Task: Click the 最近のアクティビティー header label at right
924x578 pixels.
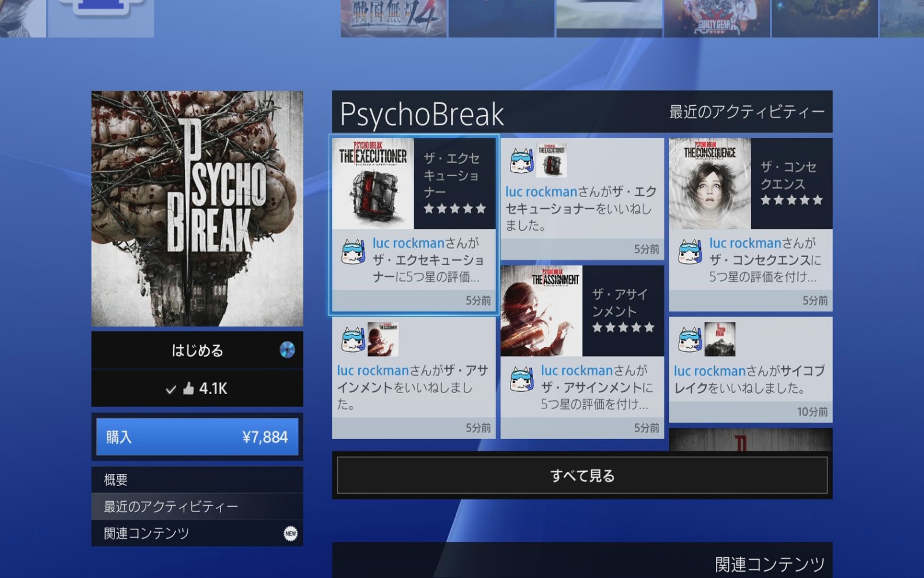Action: coord(746,112)
